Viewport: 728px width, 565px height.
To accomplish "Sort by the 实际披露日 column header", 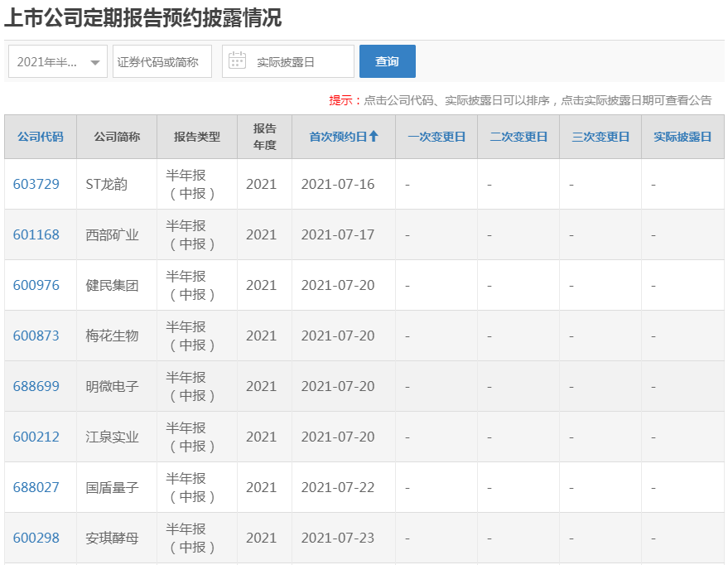I will coord(682,137).
